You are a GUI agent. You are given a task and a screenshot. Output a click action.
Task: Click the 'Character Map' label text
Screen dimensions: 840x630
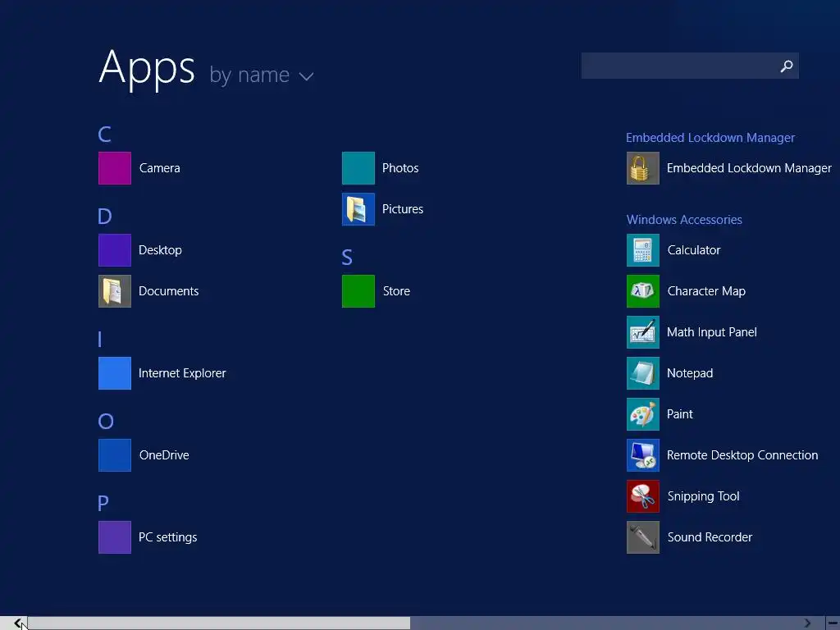[706, 291]
